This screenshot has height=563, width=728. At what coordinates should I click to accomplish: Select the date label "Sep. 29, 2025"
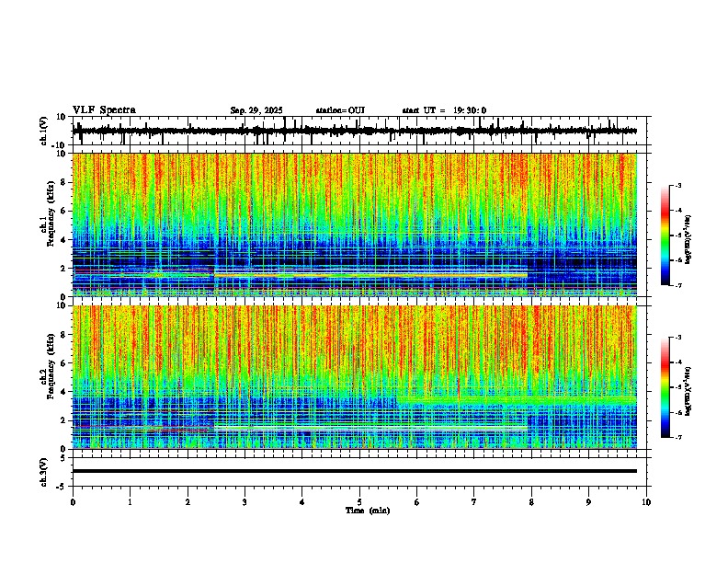(x=256, y=110)
